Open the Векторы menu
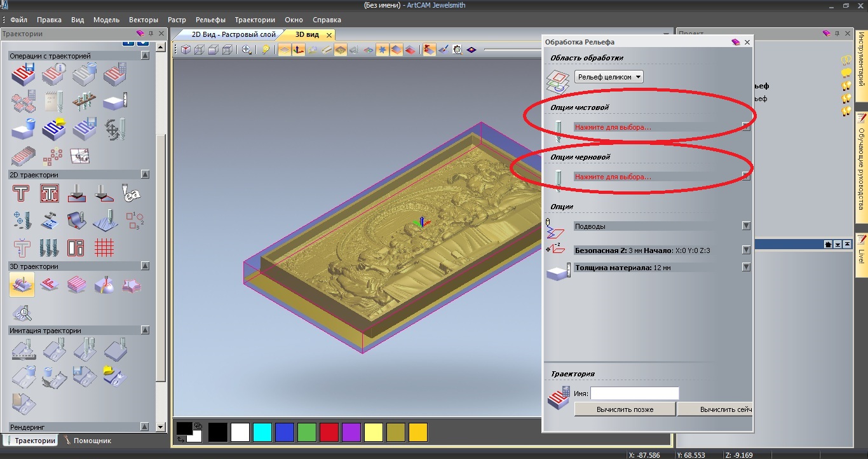This screenshot has height=459, width=868. click(x=144, y=20)
